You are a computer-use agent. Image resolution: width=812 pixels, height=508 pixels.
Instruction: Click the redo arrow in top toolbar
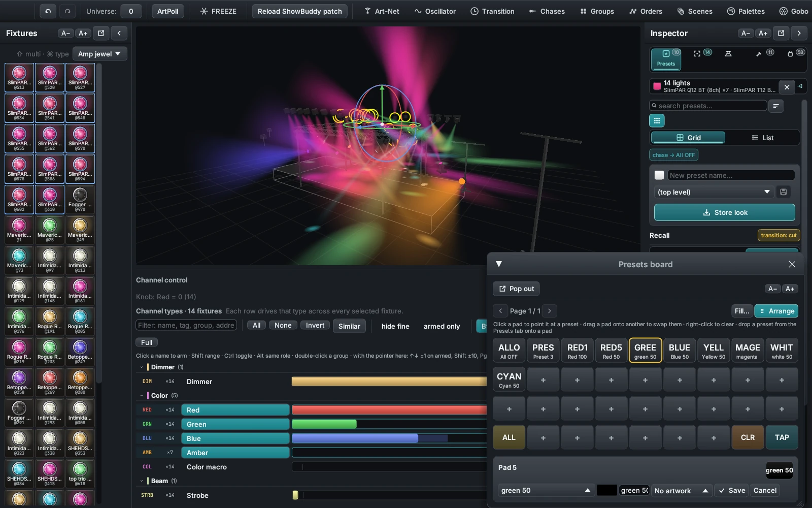tap(67, 11)
